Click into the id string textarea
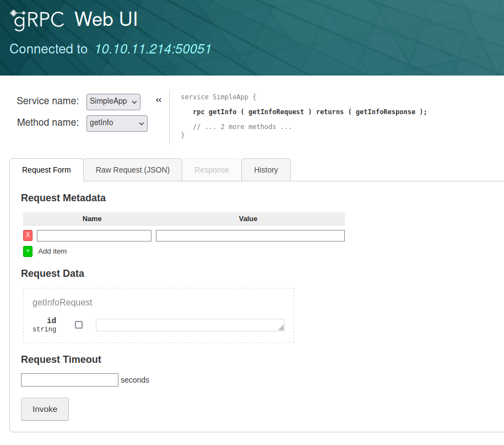Viewport: 504px width, 445px height. coord(187,325)
